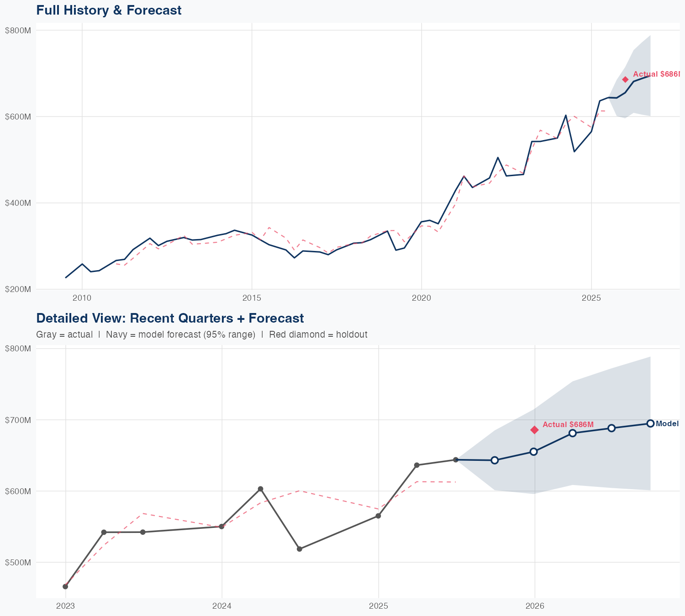Select the gray peak point above $600M in 2024
Screen dimensions: 685x616
point(260,489)
